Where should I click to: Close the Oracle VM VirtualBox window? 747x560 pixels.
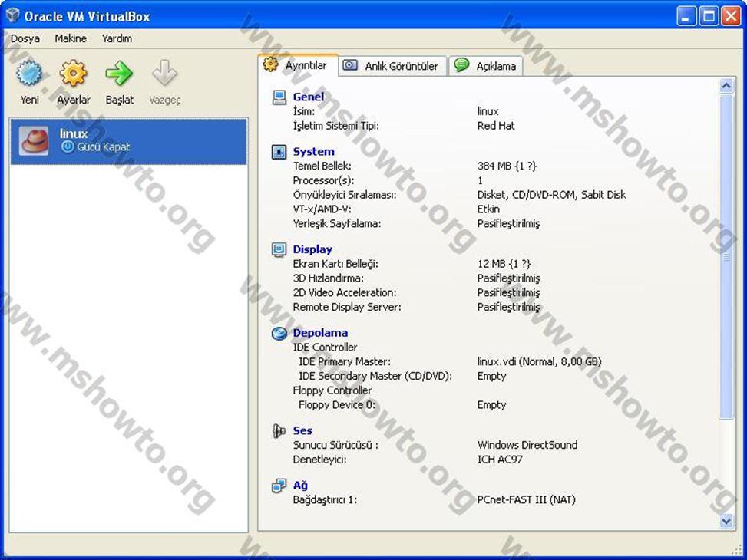coord(731,17)
